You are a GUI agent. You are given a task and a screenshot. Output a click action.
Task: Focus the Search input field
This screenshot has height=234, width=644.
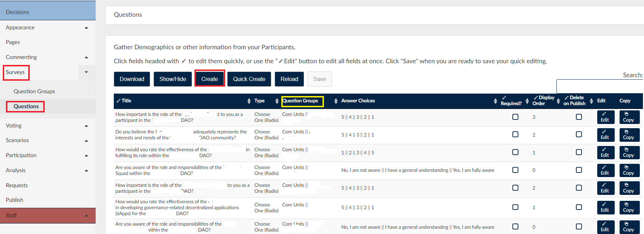coord(600,86)
